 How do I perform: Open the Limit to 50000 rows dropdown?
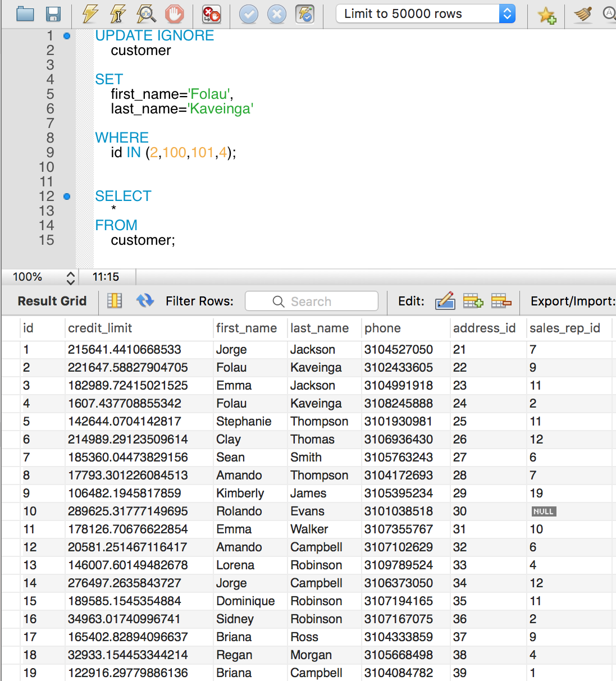tap(426, 13)
